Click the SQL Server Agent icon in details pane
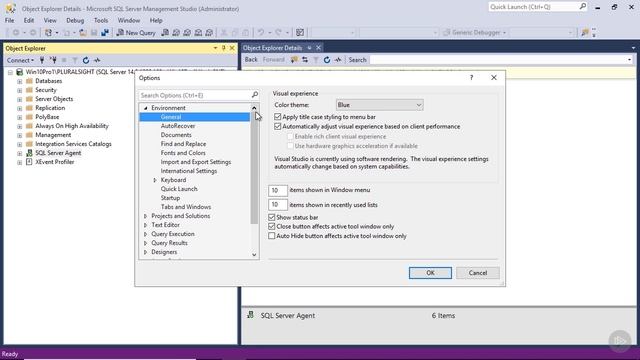This screenshot has width=640, height=360. 251,315
